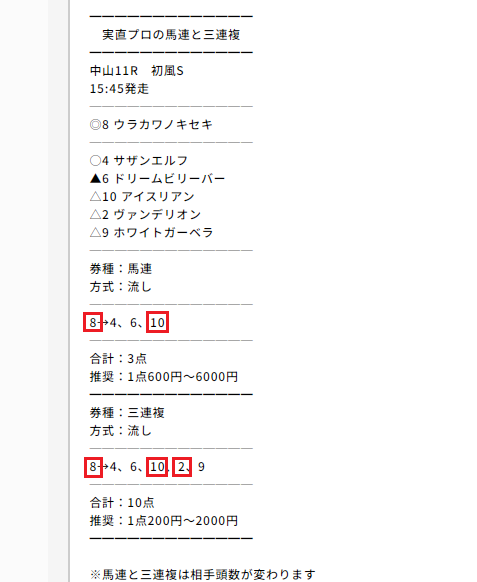
Task: Click the note ※馬連と三連複は相手頭数が変わります
Action: [203, 575]
